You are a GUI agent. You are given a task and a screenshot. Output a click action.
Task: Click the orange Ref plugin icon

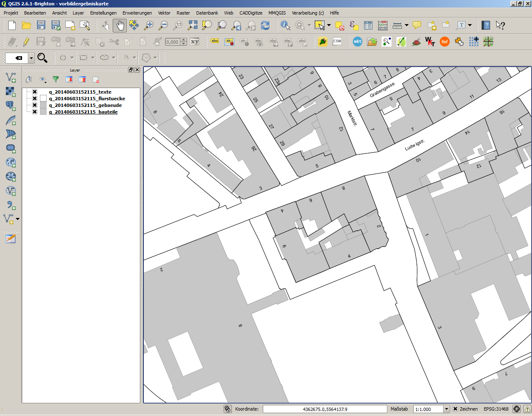tap(444, 42)
